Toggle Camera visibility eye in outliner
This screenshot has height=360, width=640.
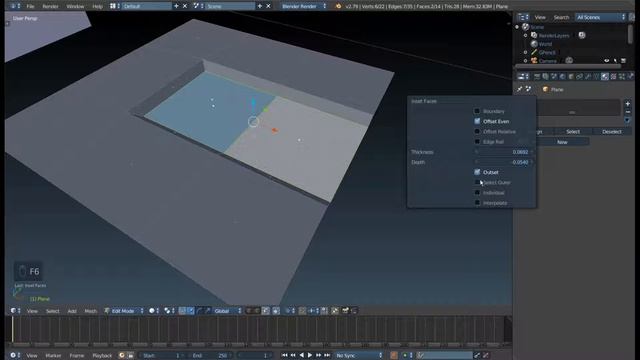pos(607,60)
